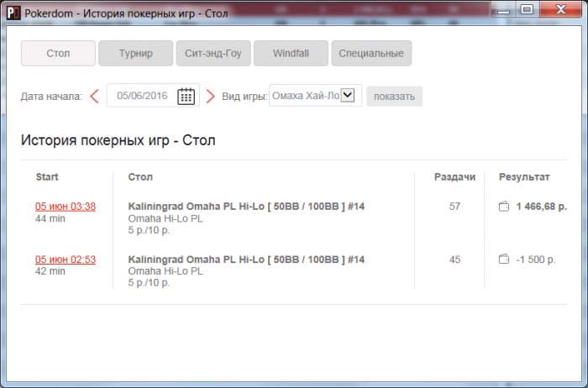Switch to the Стол tab
The image size is (588, 388).
(58, 53)
